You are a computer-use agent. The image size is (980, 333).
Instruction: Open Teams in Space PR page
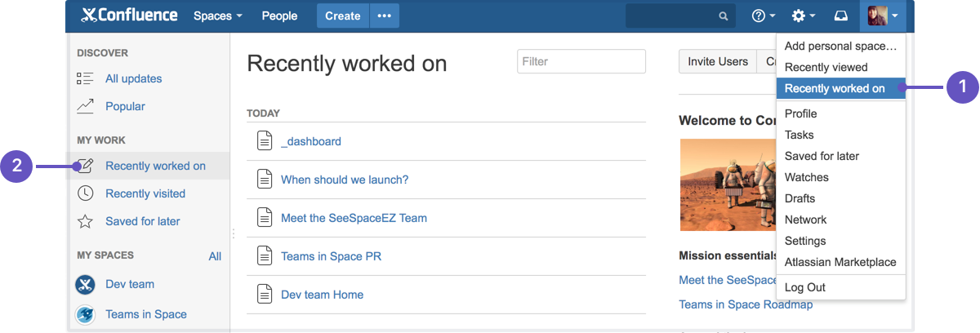[331, 256]
